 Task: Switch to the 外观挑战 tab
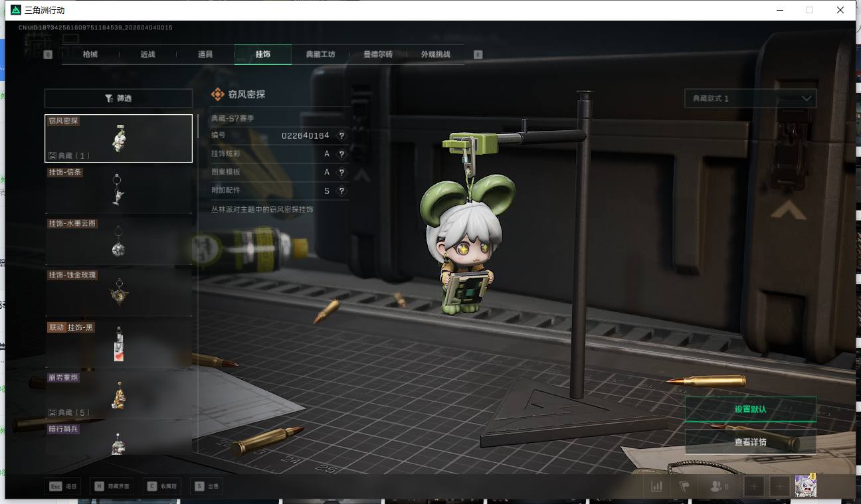coord(435,54)
